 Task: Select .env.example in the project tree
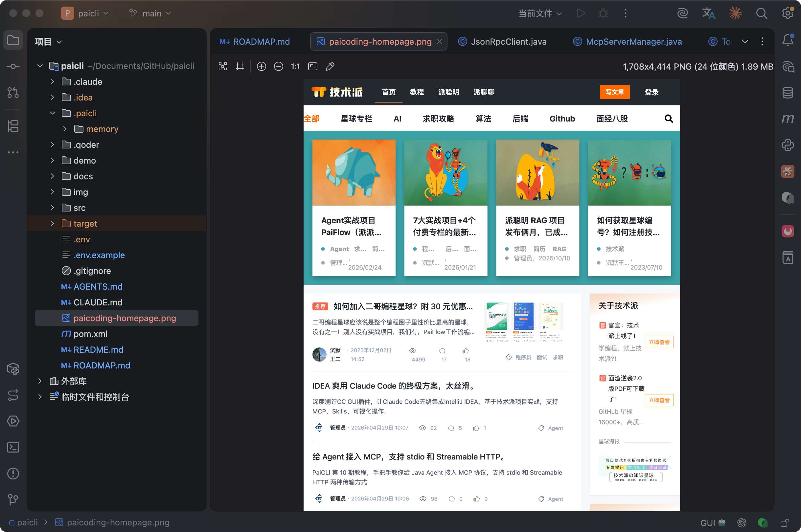pos(117,255)
